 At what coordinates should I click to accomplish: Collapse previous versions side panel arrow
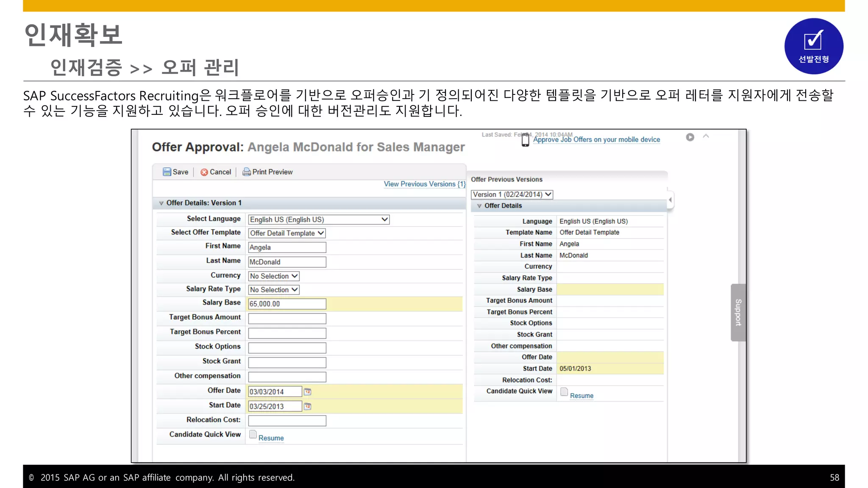tap(670, 200)
